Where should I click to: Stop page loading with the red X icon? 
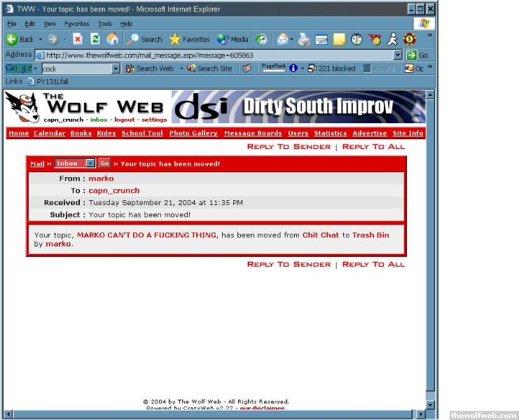tap(78, 39)
